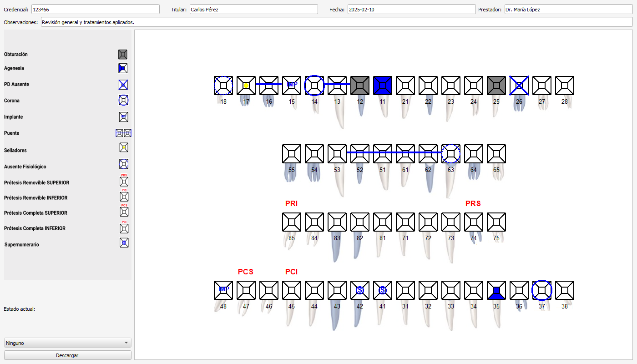Focus the Observaciones input field
The image size is (637, 364).
point(337,22)
